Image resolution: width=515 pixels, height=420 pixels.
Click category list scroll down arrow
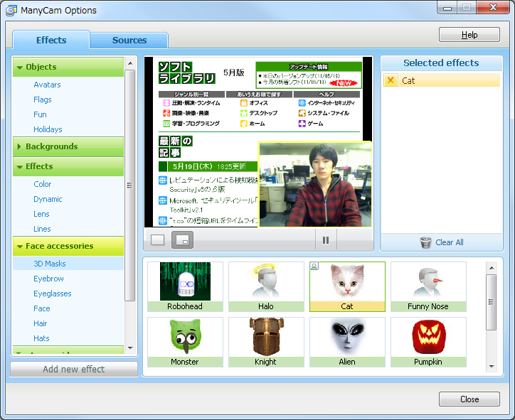130,348
